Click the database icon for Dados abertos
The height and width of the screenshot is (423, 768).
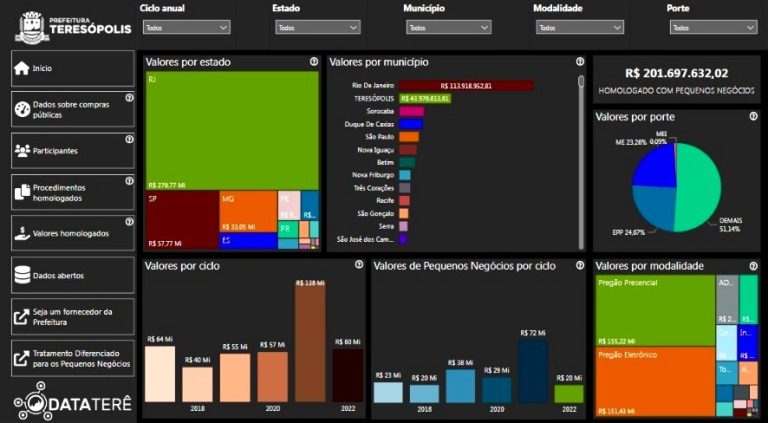pyautogui.click(x=22, y=275)
